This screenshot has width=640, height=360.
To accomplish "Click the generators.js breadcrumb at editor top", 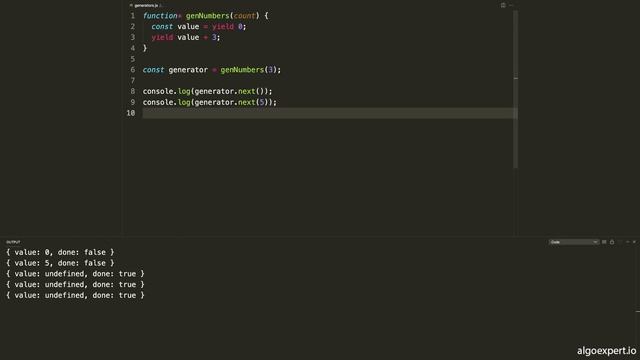I will click(x=146, y=5).
